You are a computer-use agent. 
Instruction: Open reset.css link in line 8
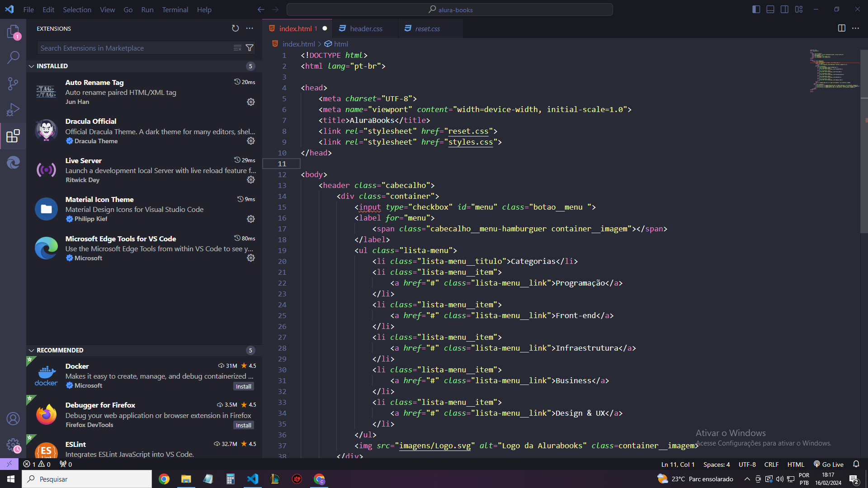[468, 131]
